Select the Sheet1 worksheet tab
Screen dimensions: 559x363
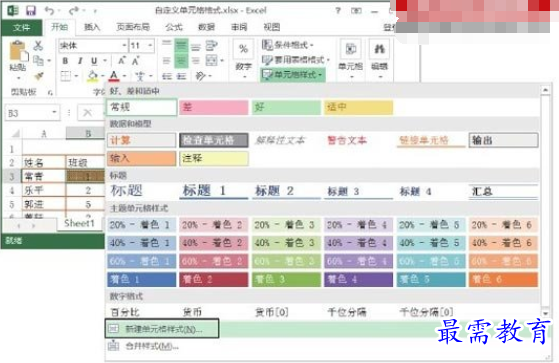80,223
